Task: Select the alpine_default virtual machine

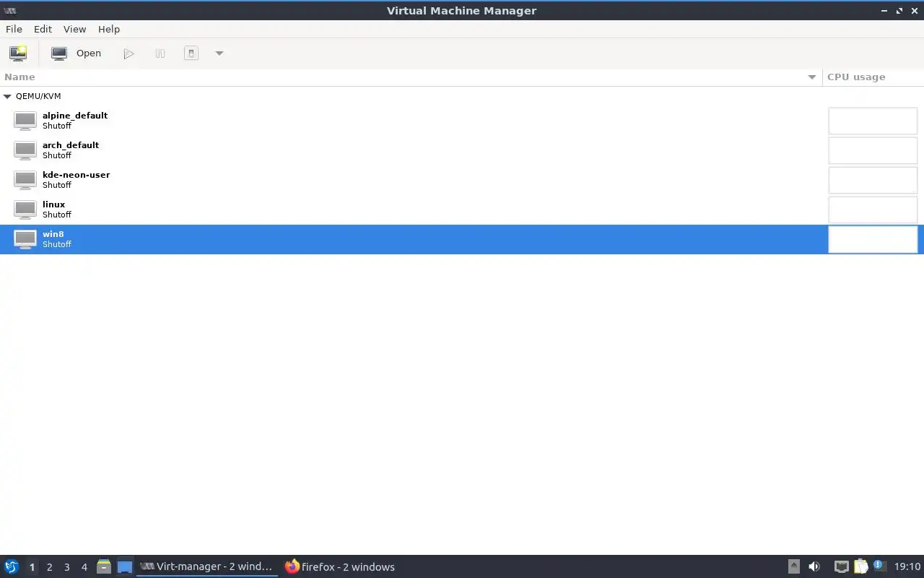Action: point(462,121)
